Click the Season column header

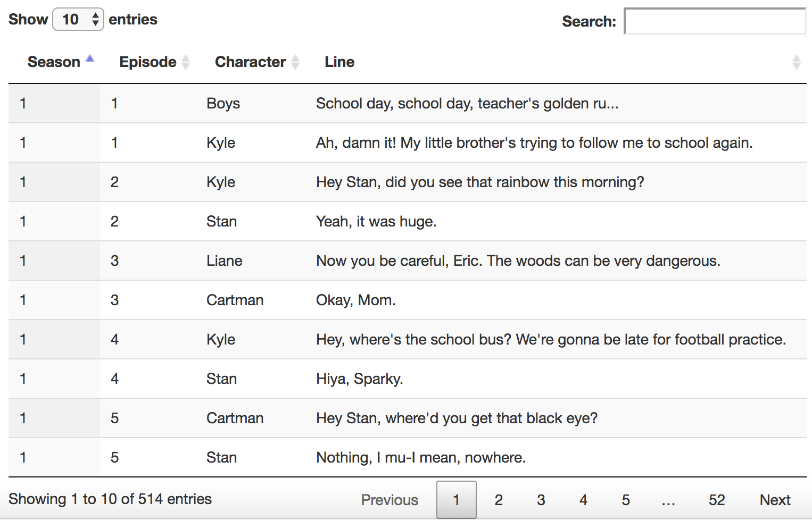coord(54,62)
